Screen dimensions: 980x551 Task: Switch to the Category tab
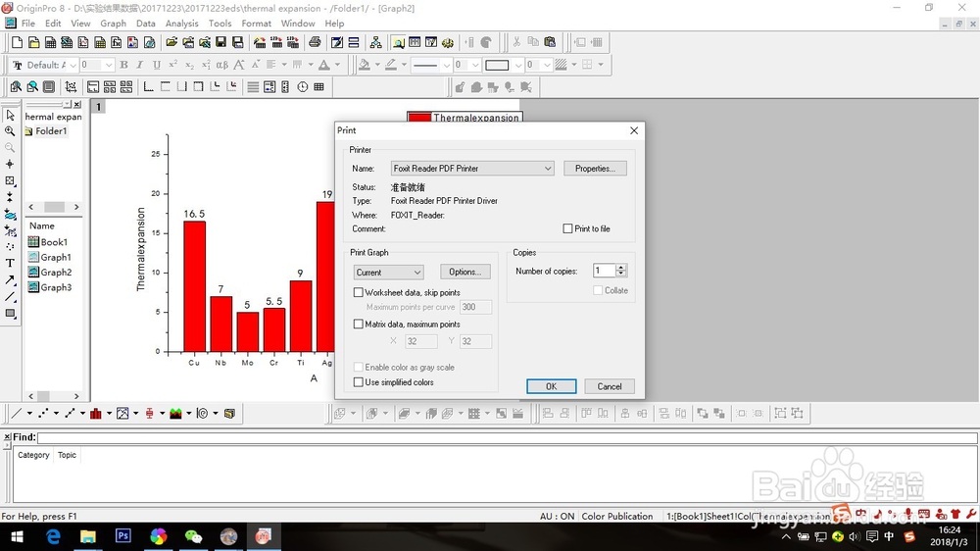tap(33, 455)
